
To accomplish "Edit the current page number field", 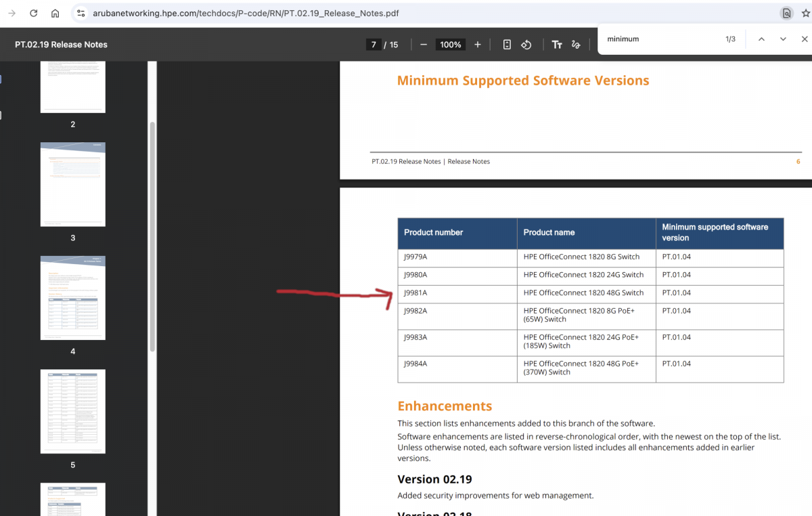I will pos(374,45).
